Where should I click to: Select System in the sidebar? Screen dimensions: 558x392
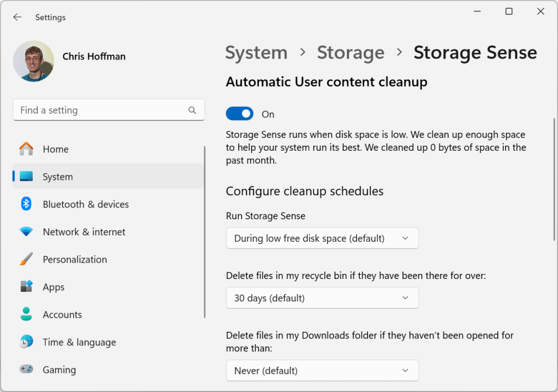[x=109, y=177]
